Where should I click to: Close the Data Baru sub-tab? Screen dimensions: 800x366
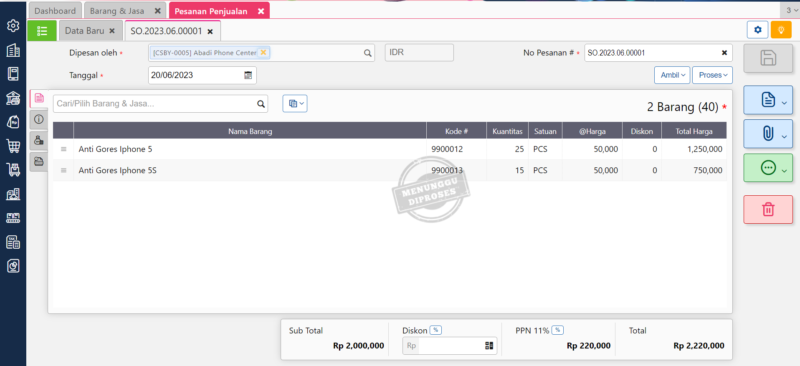point(112,31)
